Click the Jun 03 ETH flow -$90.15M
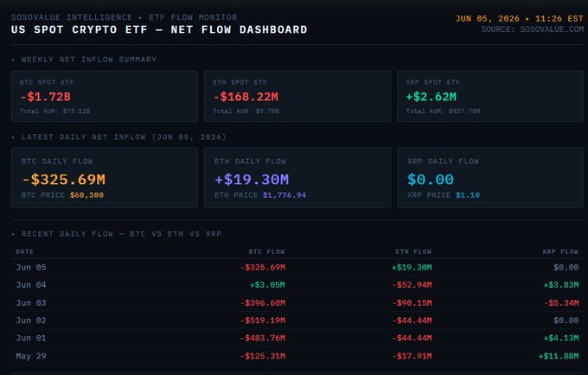The height and width of the screenshot is (375, 588). pyautogui.click(x=412, y=302)
